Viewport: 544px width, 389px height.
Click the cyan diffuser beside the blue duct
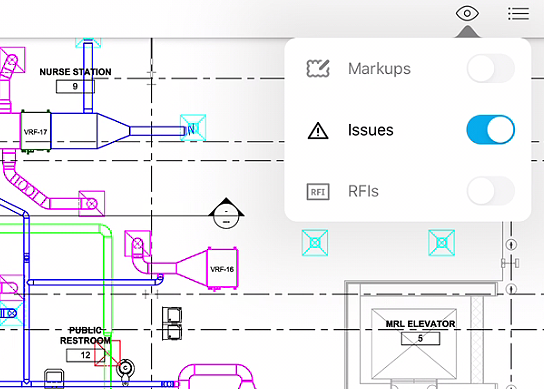(193, 128)
